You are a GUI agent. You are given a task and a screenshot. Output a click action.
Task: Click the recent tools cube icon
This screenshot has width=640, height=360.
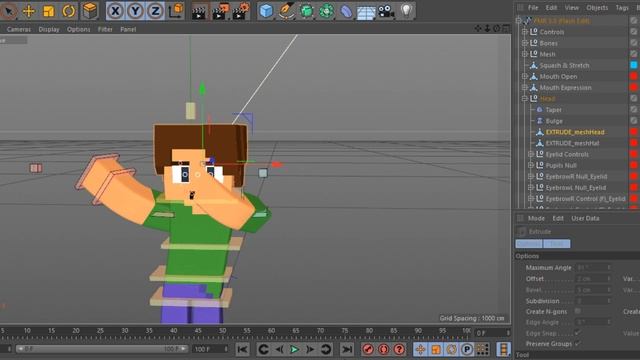(x=90, y=11)
